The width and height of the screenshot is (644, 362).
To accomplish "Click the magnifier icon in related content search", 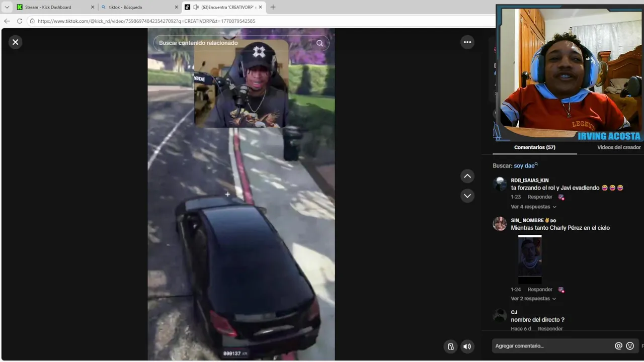I will 319,43.
